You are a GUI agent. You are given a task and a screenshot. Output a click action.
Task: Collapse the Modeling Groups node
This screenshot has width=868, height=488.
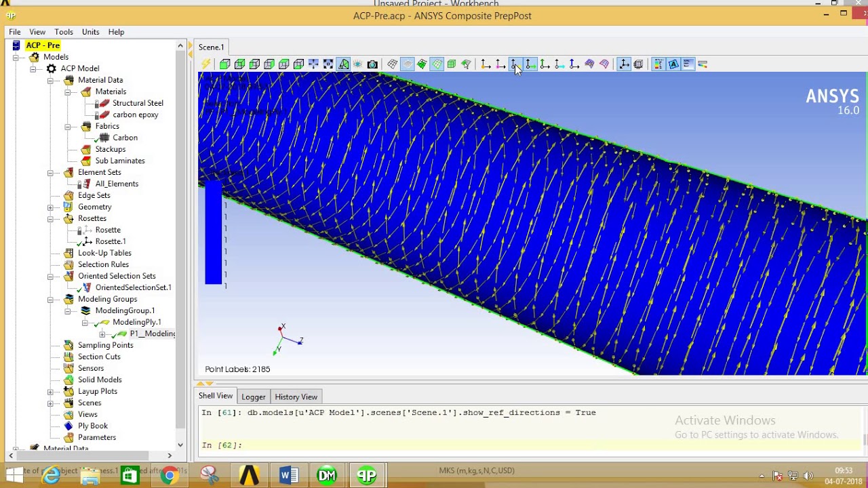[50, 299]
